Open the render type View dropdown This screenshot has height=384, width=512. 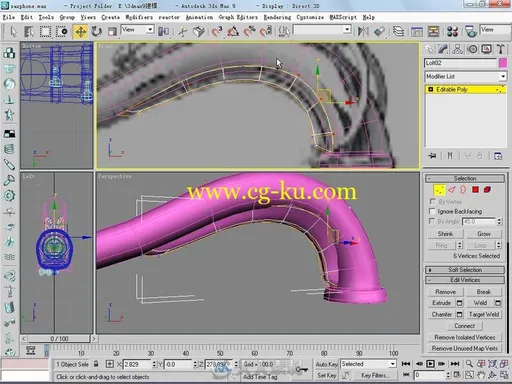click(495, 30)
